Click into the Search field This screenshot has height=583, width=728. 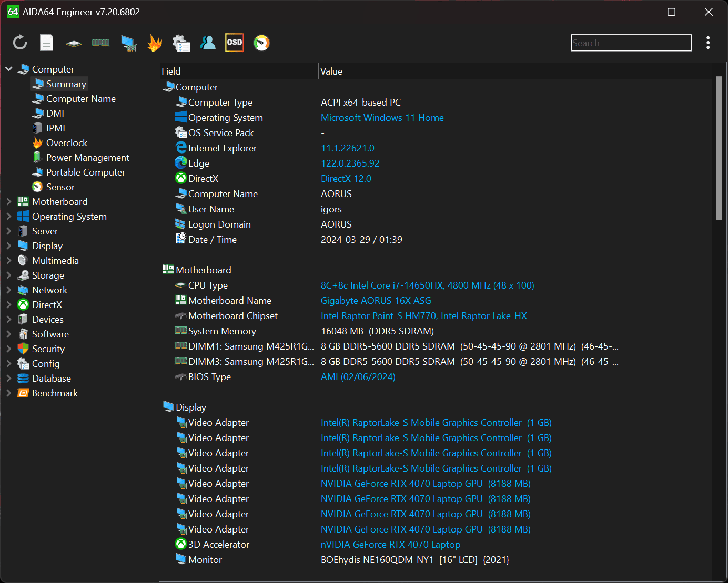coord(631,43)
